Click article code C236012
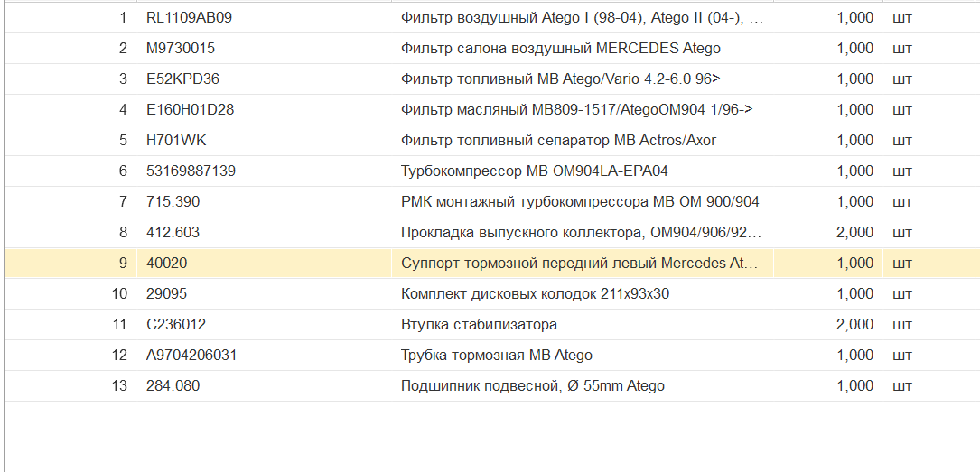 175,324
